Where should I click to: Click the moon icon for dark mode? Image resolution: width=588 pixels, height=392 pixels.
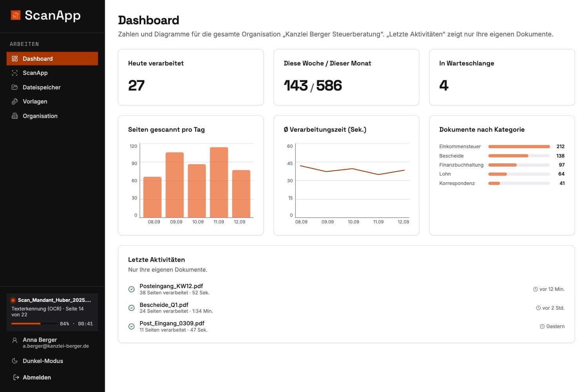pos(15,361)
